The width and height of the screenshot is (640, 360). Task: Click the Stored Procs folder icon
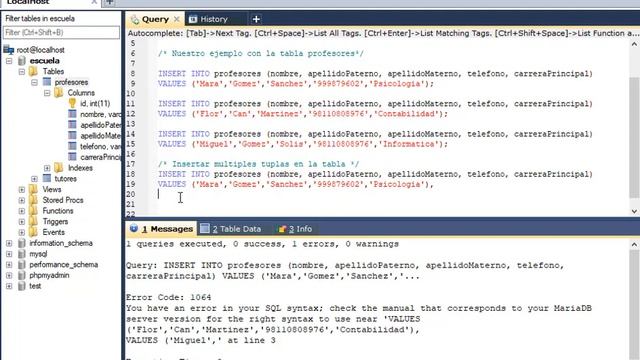34,200
